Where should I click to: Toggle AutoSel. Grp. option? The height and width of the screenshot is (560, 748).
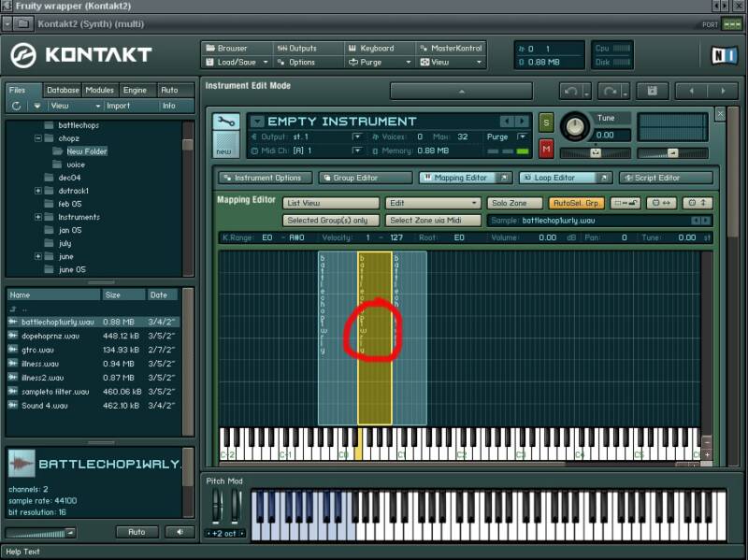pos(576,203)
